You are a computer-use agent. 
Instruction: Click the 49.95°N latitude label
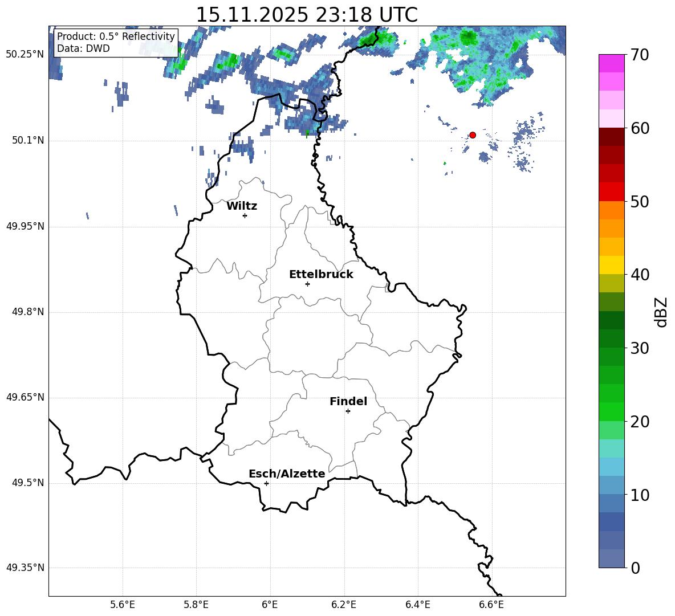coord(25,226)
